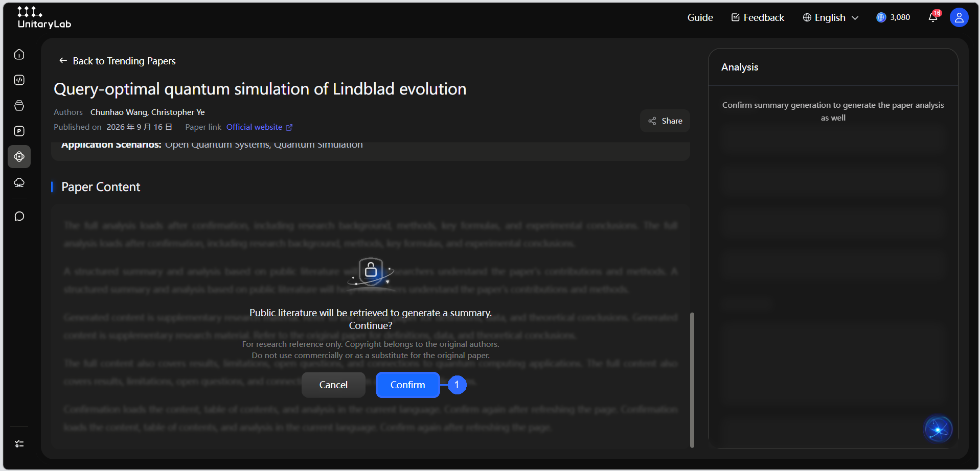Click the Share button
980x471 pixels.
tap(665, 121)
